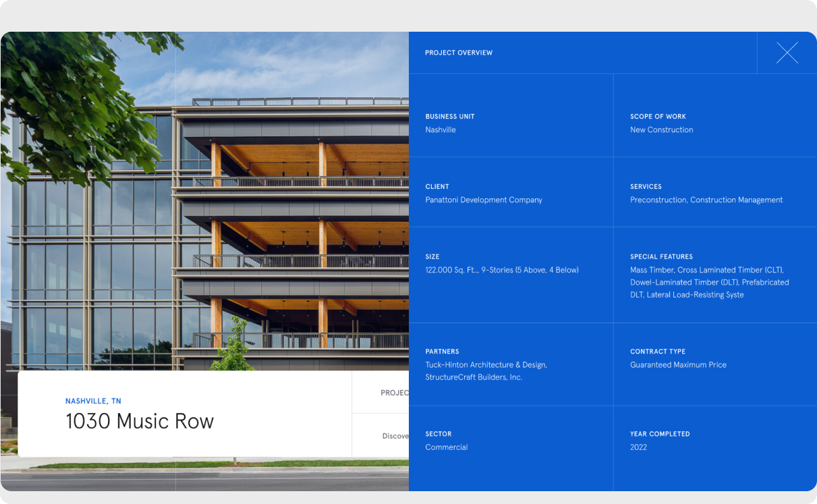Open the 1030 Music Row title

point(140,422)
